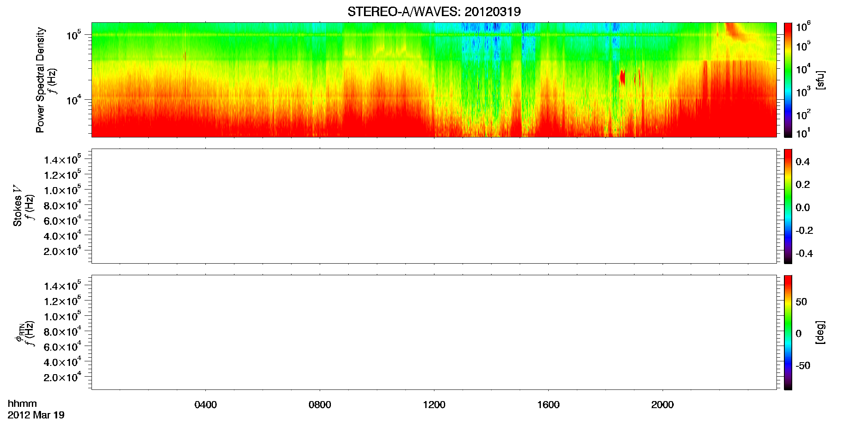Screen dimensions: 868x447
Task: Click the 1200 time tick label
Action: pos(434,405)
